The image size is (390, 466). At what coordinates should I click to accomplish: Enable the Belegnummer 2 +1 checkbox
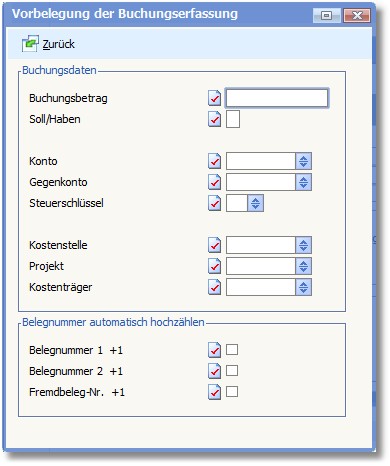point(232,371)
